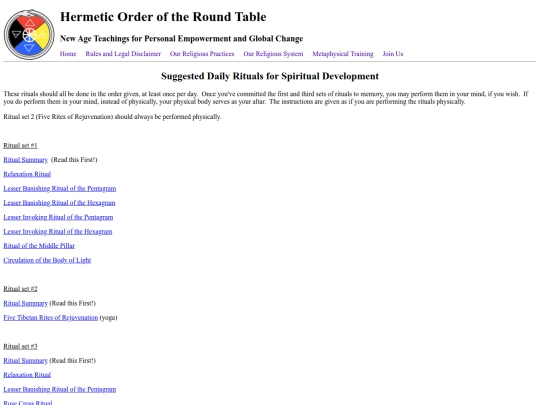Open Lesser Banishing Ritual of the Pentagram, set #3
This screenshot has height=405, width=540.
[x=60, y=390]
